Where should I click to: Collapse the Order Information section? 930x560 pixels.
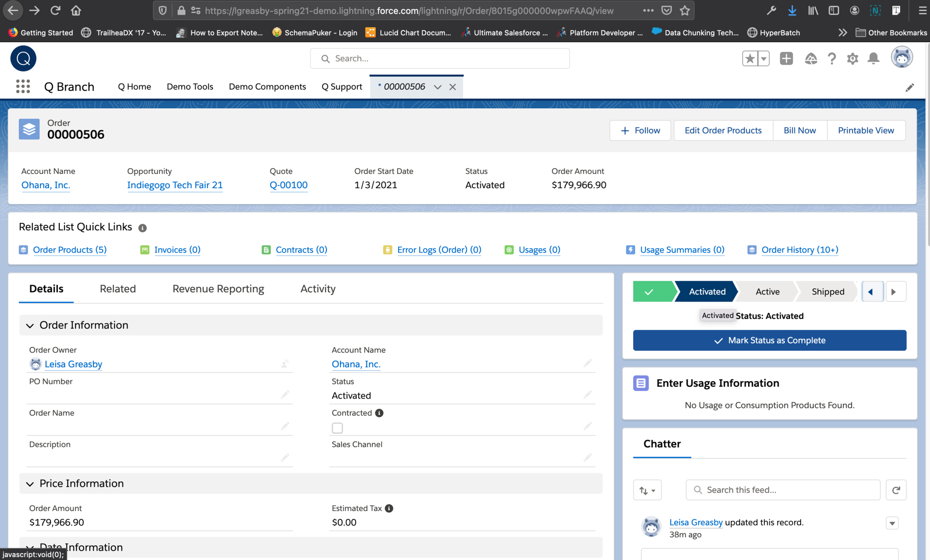tap(30, 325)
